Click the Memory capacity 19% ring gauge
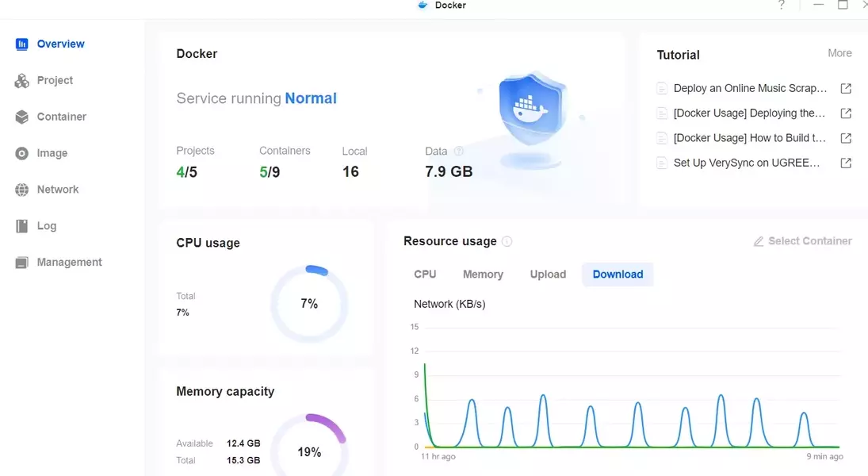The width and height of the screenshot is (868, 476). click(x=309, y=445)
